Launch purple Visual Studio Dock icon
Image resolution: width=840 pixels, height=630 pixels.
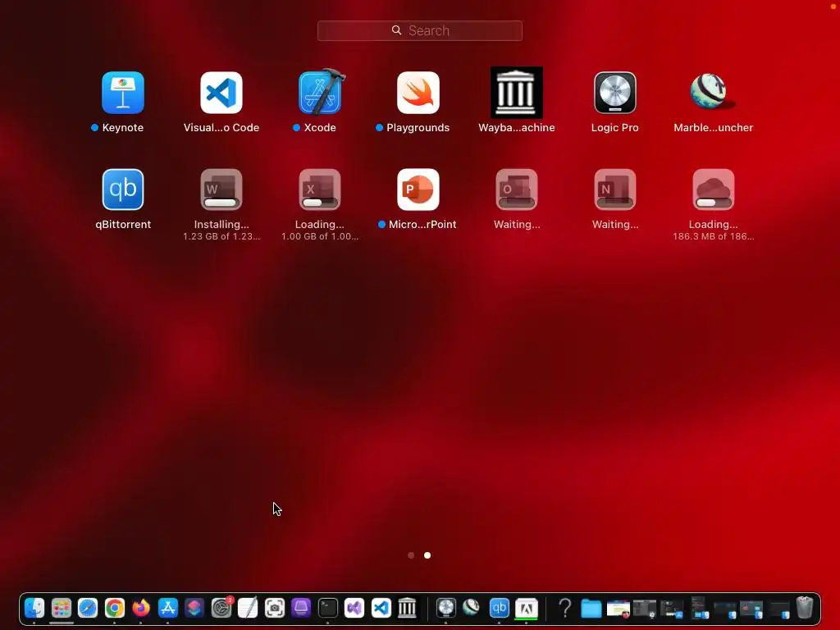[354, 608]
